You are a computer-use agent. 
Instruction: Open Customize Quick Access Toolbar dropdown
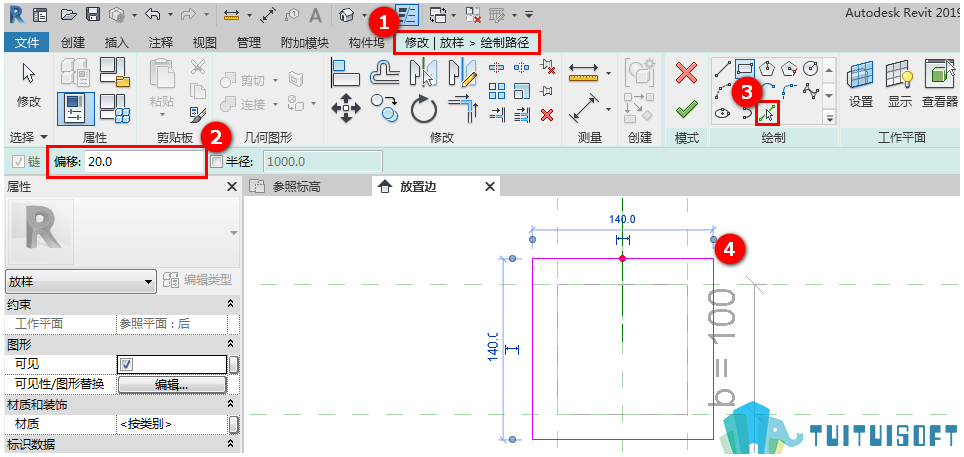(x=529, y=14)
